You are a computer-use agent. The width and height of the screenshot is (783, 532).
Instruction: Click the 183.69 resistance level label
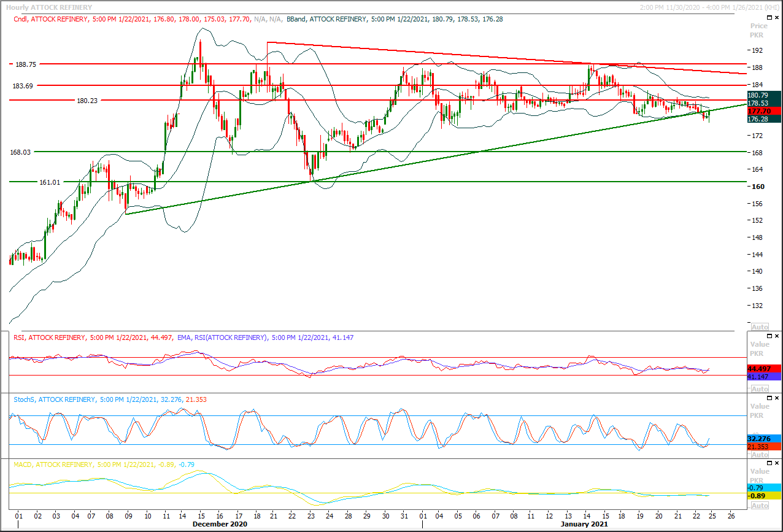point(22,87)
